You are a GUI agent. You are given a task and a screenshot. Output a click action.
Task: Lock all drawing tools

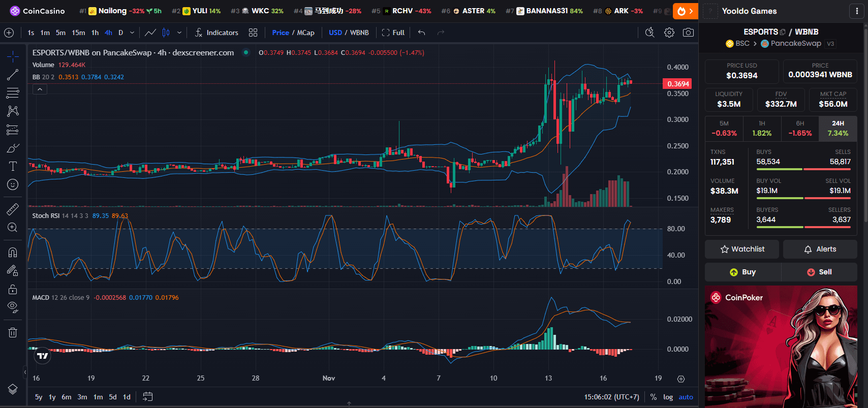tap(13, 289)
